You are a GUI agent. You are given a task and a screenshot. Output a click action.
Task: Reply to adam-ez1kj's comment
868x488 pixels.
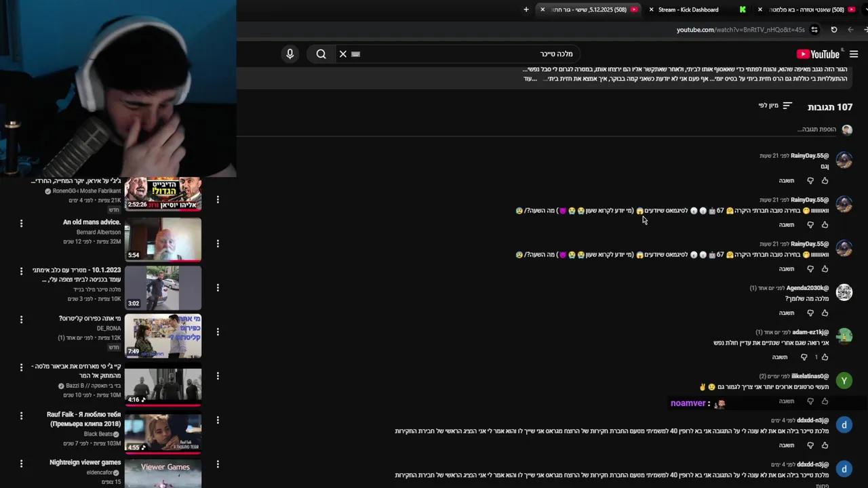780,357
